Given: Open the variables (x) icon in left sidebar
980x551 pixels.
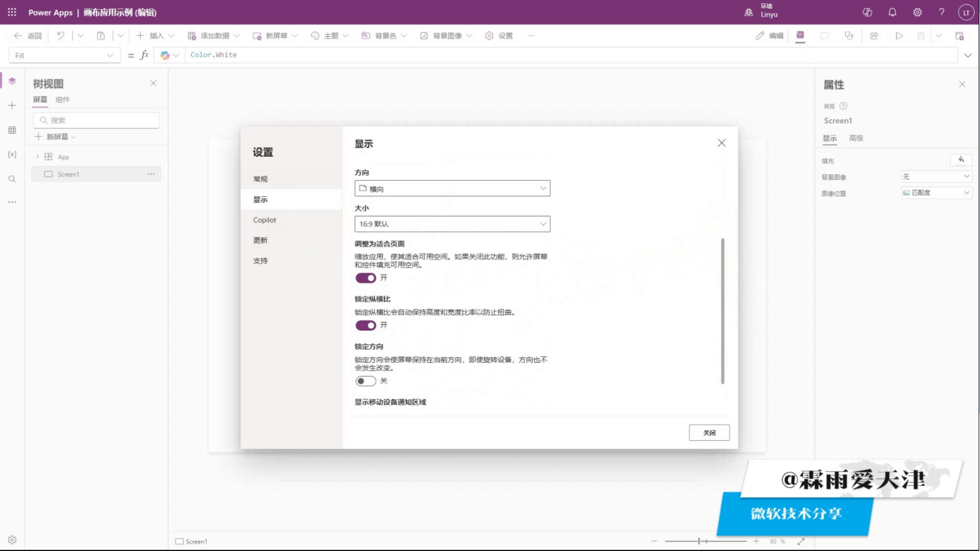Looking at the screenshot, I should (x=12, y=155).
